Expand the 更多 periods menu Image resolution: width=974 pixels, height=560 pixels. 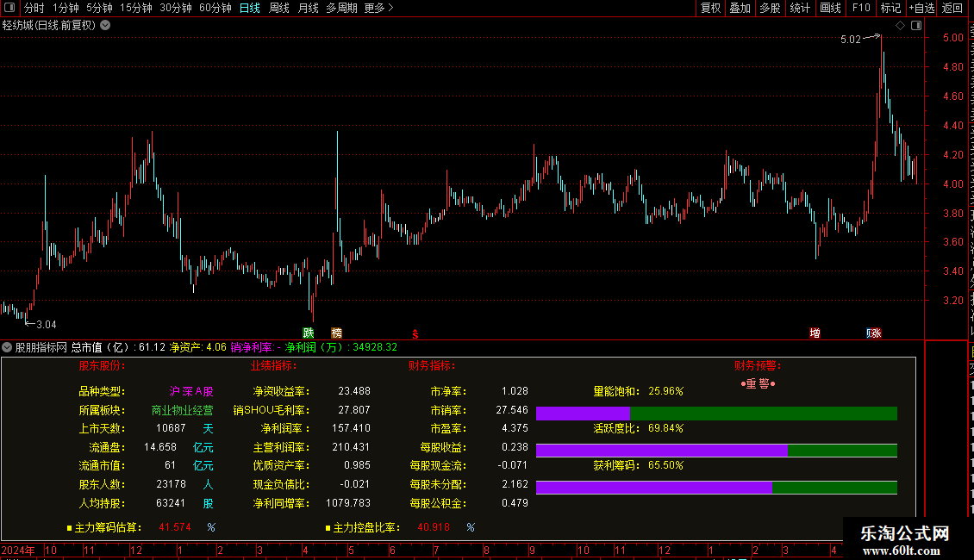[x=379, y=8]
